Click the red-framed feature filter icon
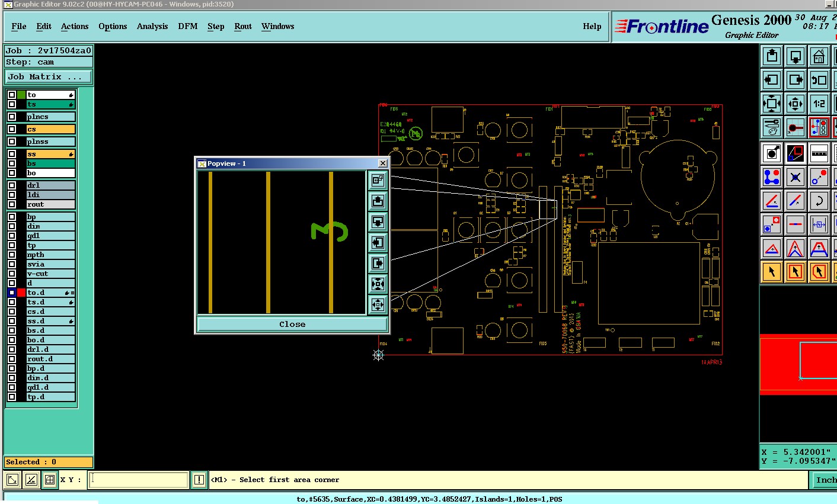The height and width of the screenshot is (504, 837). 819,127
